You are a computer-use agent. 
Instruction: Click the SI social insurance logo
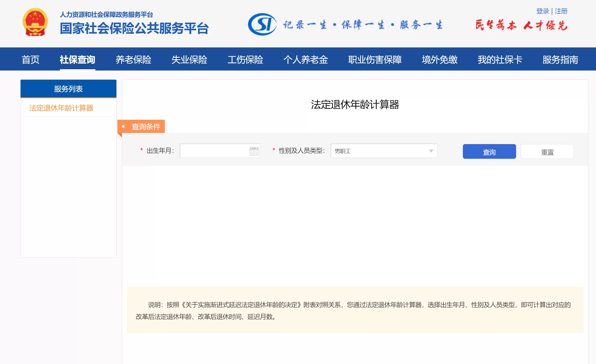pos(261,25)
